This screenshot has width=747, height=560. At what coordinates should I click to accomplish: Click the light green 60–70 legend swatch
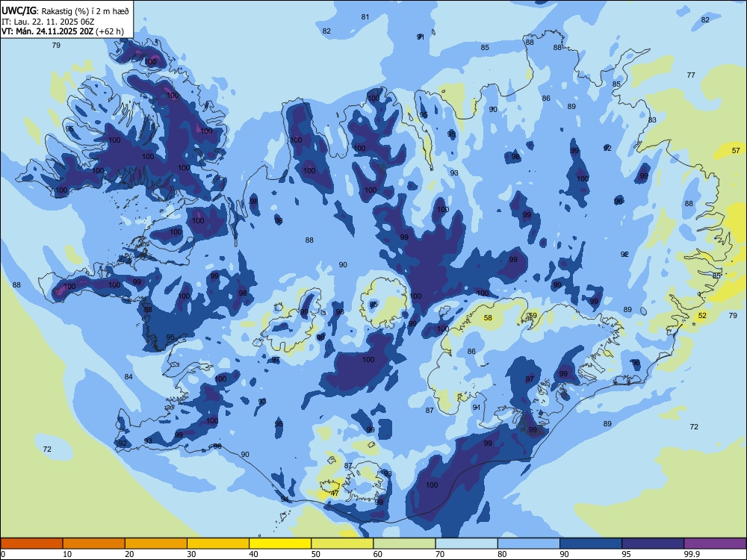(404, 544)
